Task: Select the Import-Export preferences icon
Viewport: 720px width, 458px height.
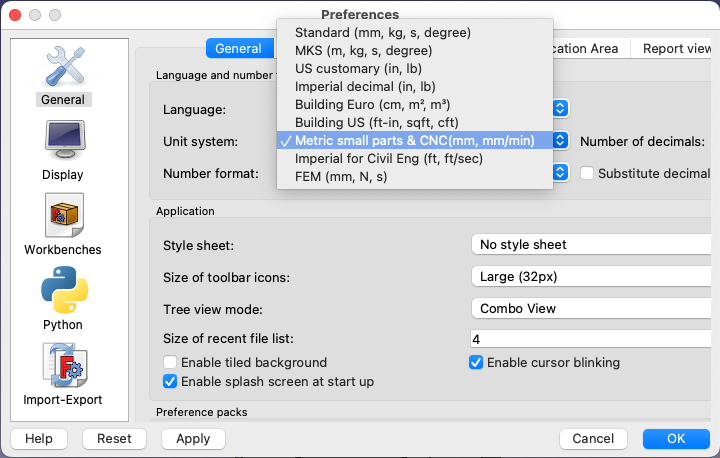Action: point(64,365)
